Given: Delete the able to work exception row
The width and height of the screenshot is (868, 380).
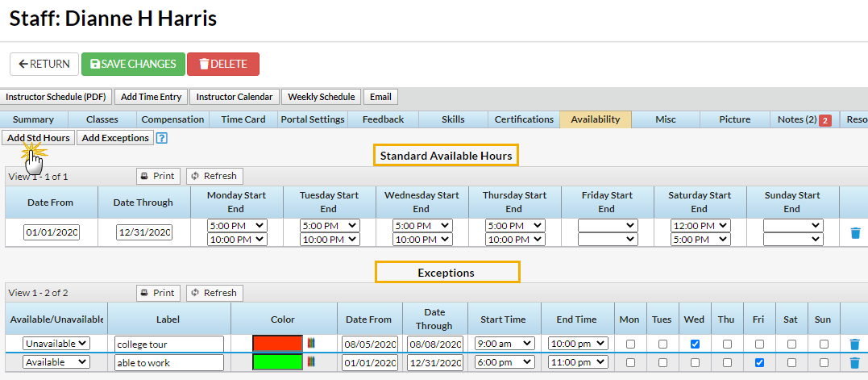Looking at the screenshot, I should click(855, 363).
